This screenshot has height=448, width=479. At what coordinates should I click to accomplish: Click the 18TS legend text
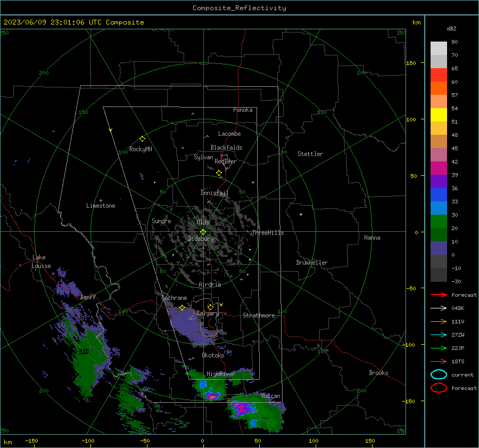(458, 362)
